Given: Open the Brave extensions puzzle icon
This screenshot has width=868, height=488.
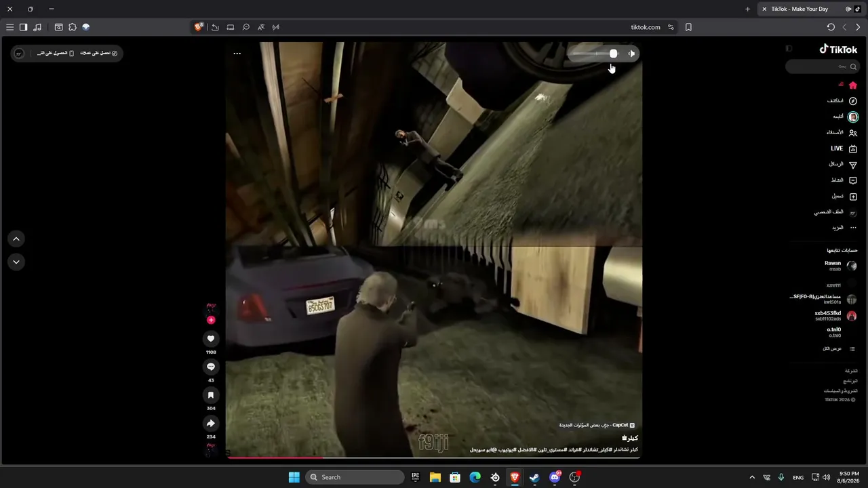Looking at the screenshot, I should tap(73, 27).
